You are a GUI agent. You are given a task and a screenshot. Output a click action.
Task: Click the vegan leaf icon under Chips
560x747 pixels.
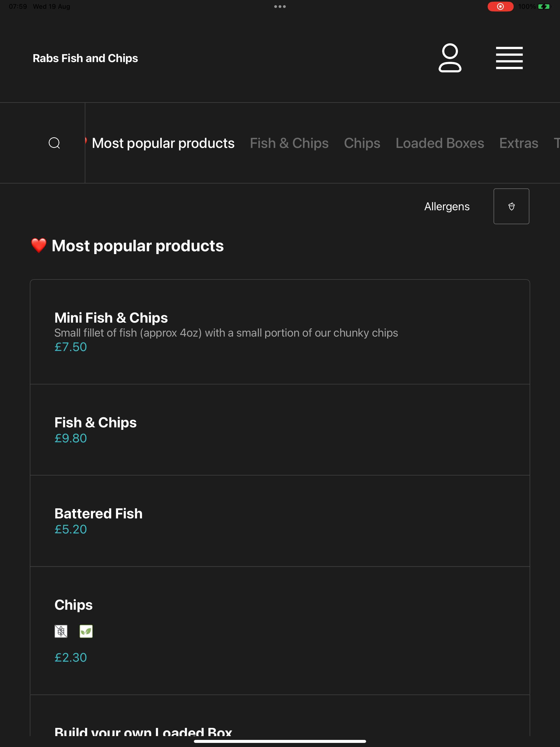coord(86,631)
